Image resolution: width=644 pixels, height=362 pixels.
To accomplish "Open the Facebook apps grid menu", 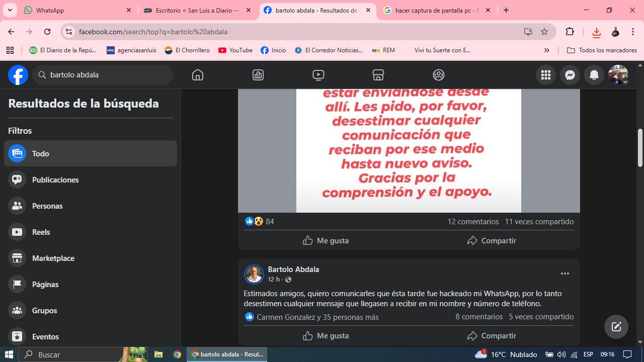I will click(x=545, y=75).
